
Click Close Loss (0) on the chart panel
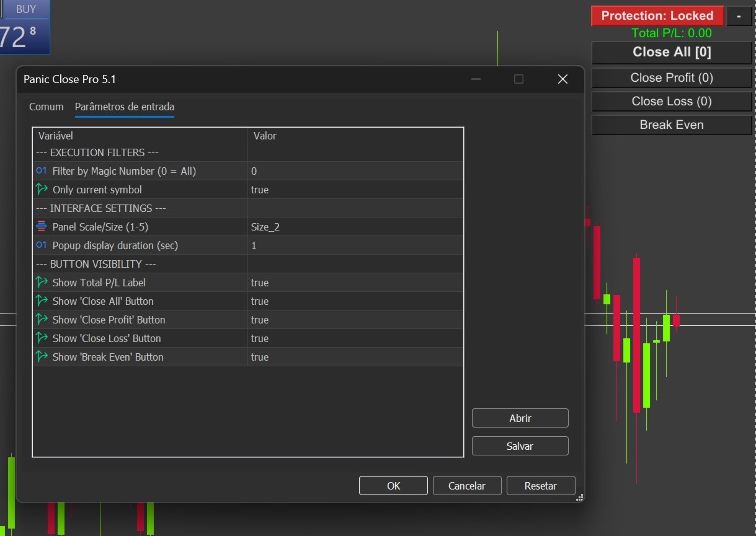pyautogui.click(x=672, y=101)
